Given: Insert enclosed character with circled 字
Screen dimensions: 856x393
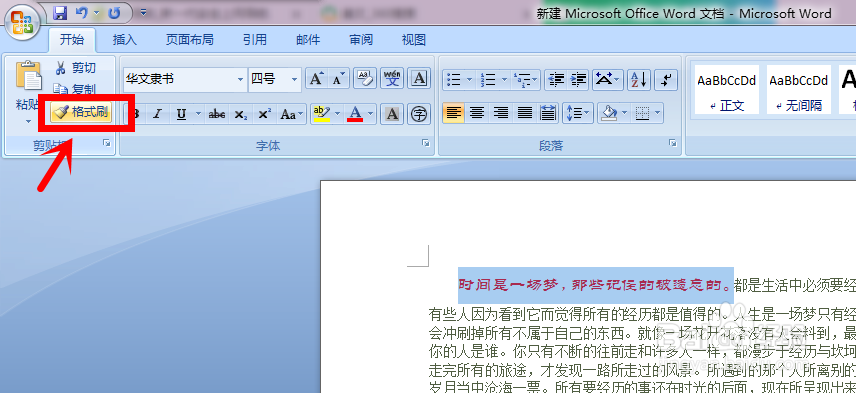Looking at the screenshot, I should click(419, 114).
